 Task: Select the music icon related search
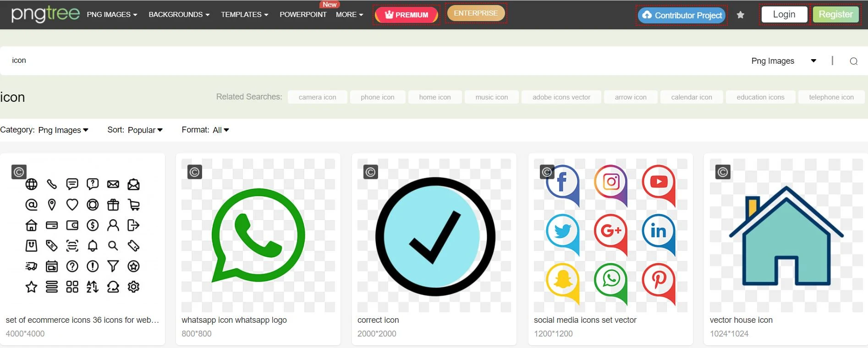click(x=492, y=97)
